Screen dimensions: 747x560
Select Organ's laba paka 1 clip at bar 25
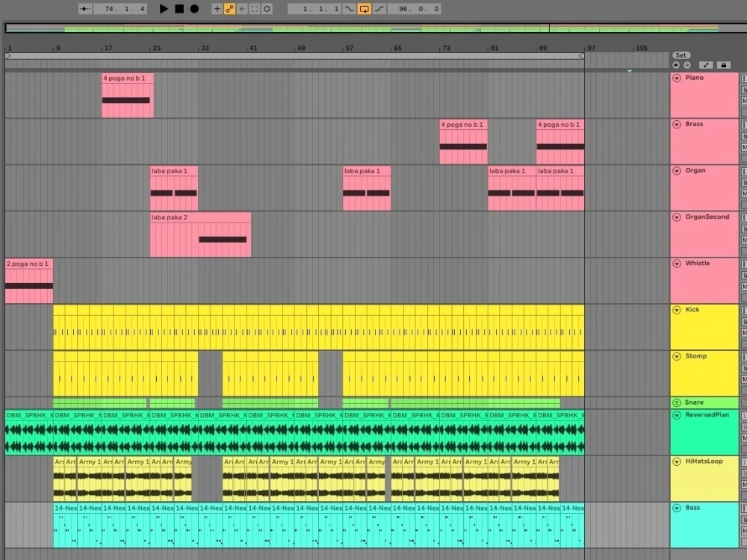coord(174,188)
